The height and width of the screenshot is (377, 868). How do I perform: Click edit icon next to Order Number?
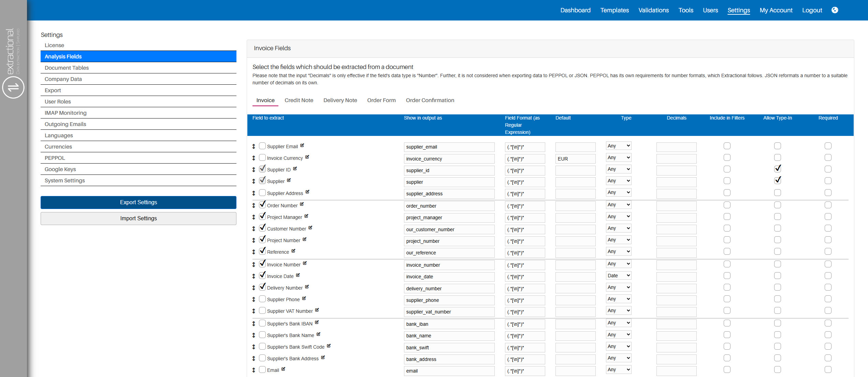point(302,205)
